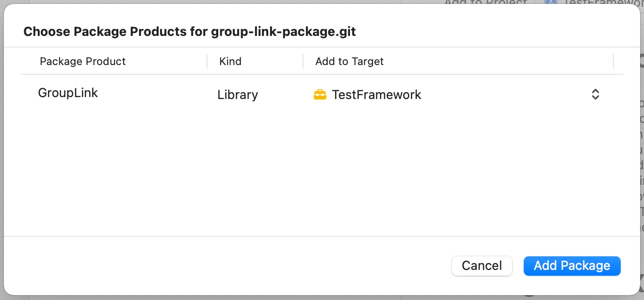This screenshot has height=300, width=644.
Task: Click the Choose Package Products dialog title
Action: click(190, 32)
